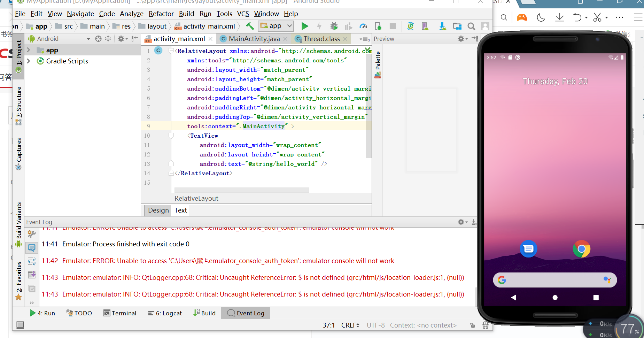This screenshot has height=338, width=644.
Task: Toggle read-only lock icon in status bar
Action: click(472, 325)
